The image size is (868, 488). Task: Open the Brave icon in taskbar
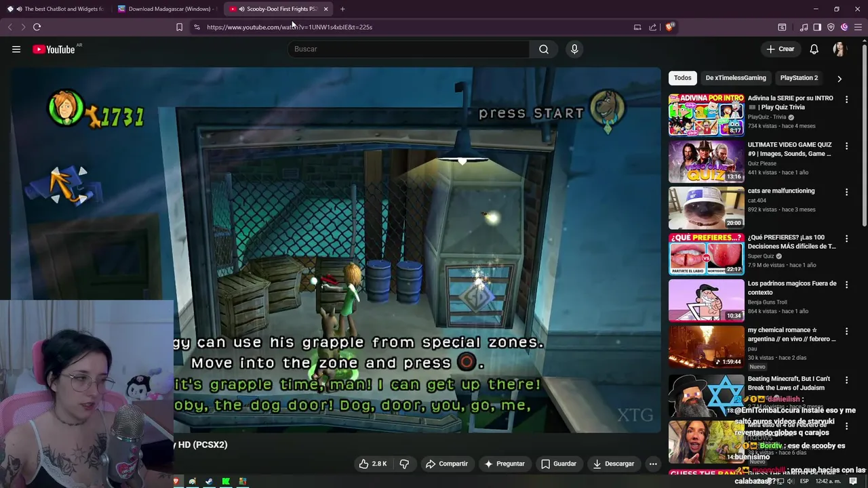pos(176,481)
